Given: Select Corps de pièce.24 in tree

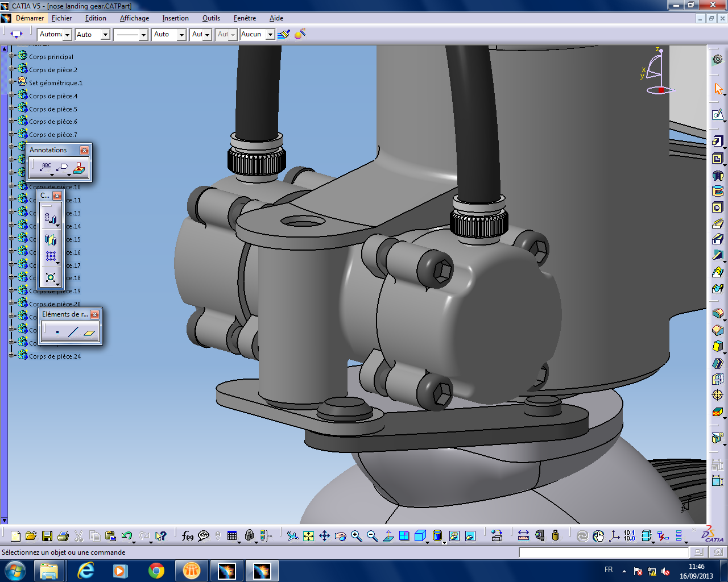Looking at the screenshot, I should click(x=55, y=356).
